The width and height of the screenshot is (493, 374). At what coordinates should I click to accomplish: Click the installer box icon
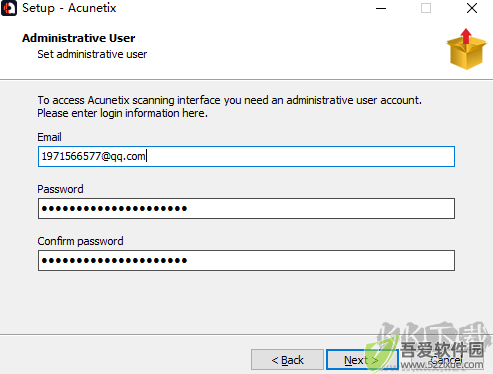coord(466,49)
